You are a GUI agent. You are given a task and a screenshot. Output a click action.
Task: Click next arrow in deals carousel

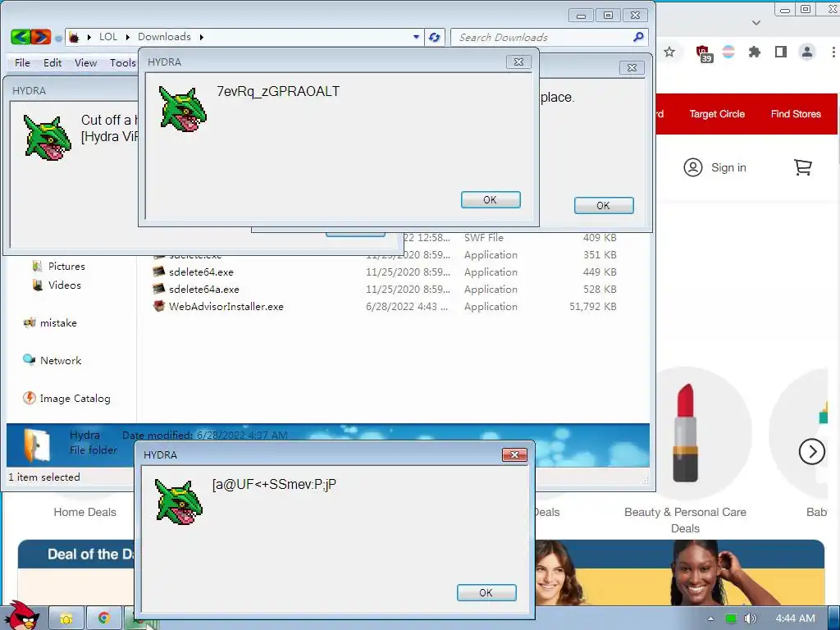click(x=811, y=452)
